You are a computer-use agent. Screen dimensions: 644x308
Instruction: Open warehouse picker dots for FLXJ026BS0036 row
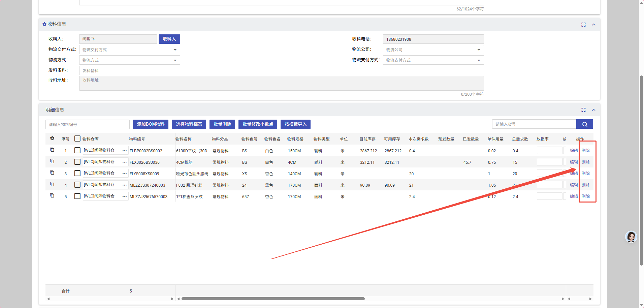pos(125,162)
